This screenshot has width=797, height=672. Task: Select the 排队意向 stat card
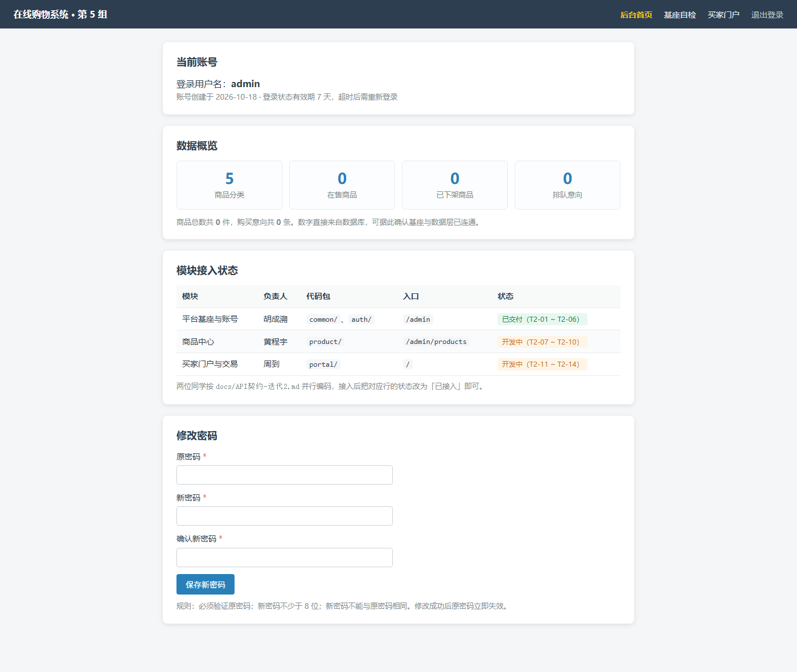(x=568, y=185)
